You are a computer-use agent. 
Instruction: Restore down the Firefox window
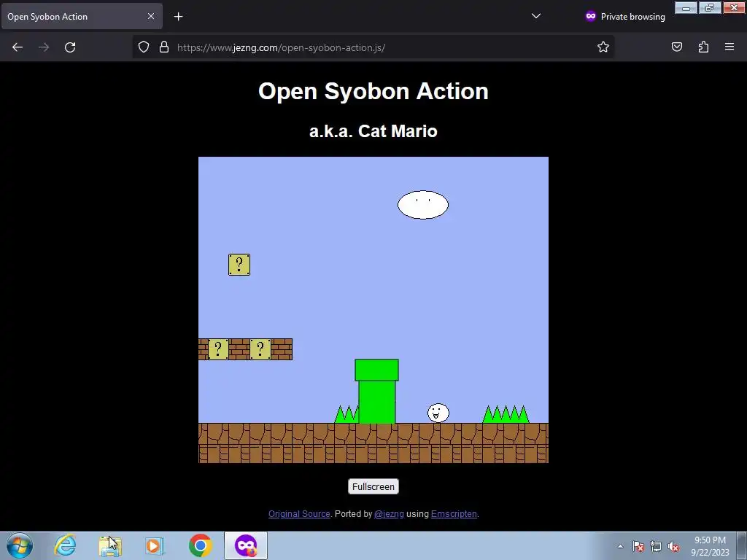tap(710, 8)
